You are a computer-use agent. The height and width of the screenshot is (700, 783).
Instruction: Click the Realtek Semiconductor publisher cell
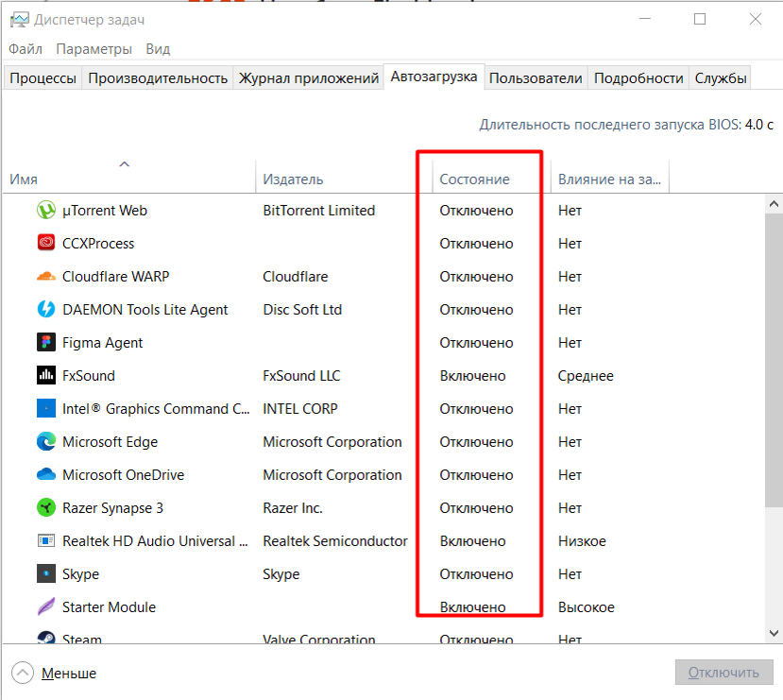(335, 541)
